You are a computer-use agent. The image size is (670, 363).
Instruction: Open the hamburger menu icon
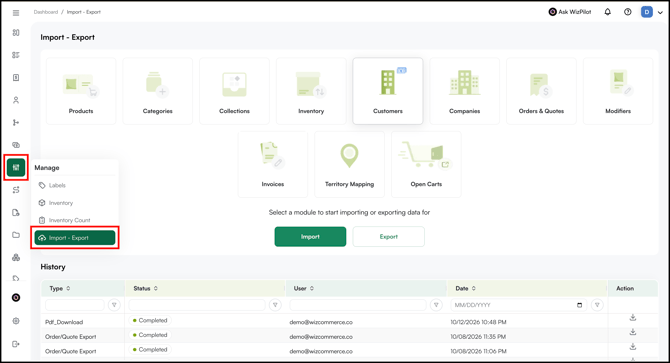16,13
